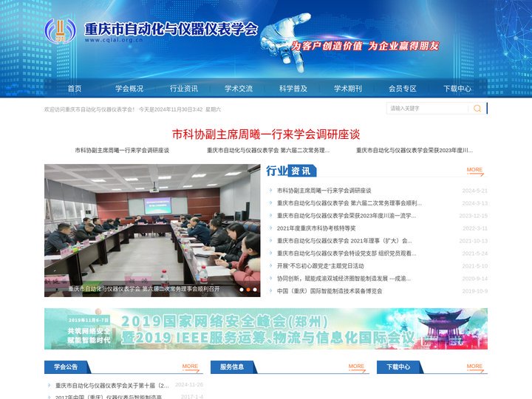Open news 荣获2023年度川渝一流学...
532x399 pixels.
tap(347, 216)
